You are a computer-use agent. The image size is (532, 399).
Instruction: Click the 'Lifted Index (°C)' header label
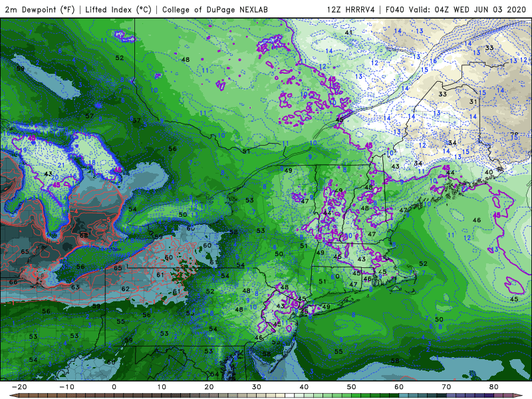[x=118, y=9]
